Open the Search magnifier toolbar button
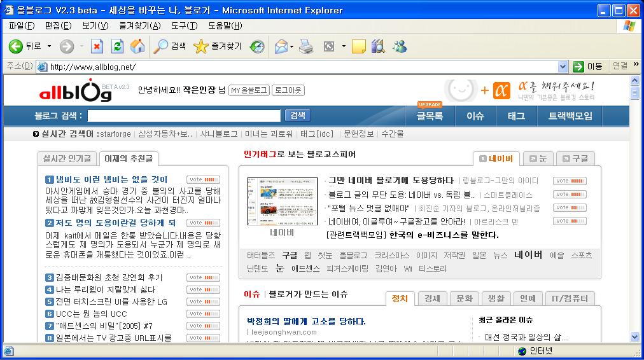This screenshot has width=644, height=360. click(170, 46)
